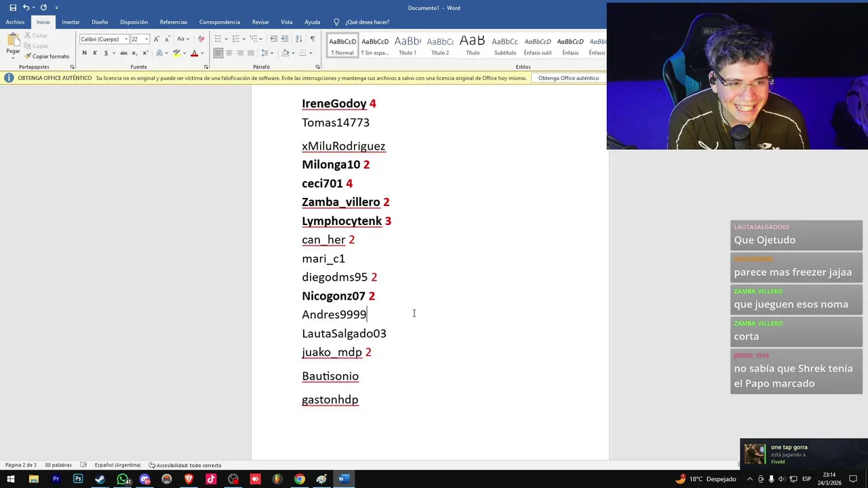This screenshot has width=868, height=488.
Task: Center the paragraph text
Action: pyautogui.click(x=229, y=53)
